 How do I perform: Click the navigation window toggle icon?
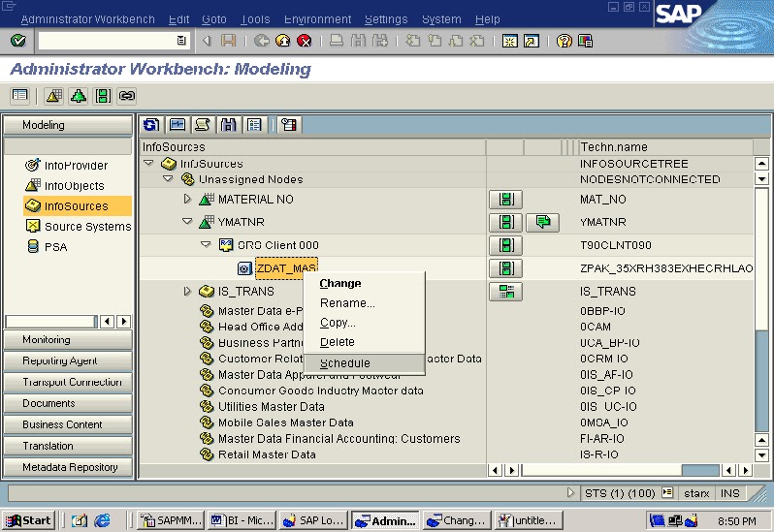tap(20, 95)
